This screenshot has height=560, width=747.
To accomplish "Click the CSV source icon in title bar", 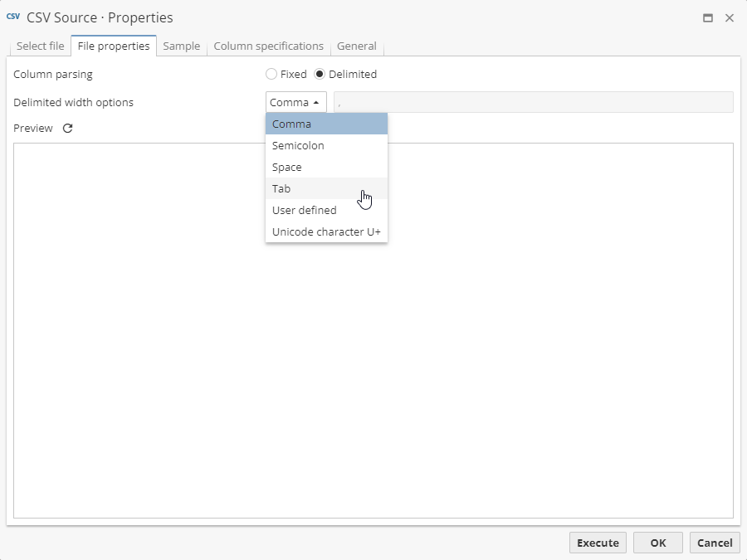I will coord(13,17).
